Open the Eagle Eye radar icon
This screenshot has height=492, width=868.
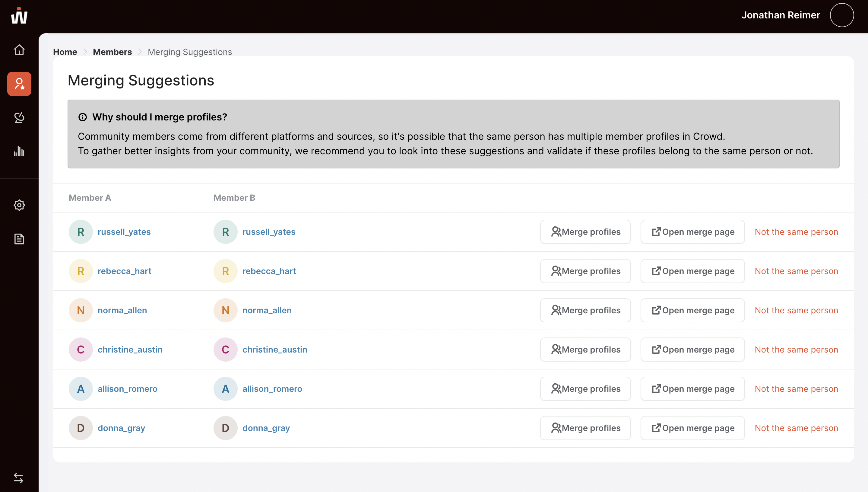pyautogui.click(x=19, y=118)
